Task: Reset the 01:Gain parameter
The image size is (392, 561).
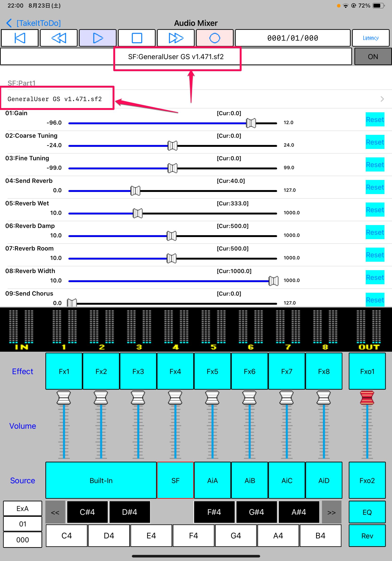Action: 375,120
